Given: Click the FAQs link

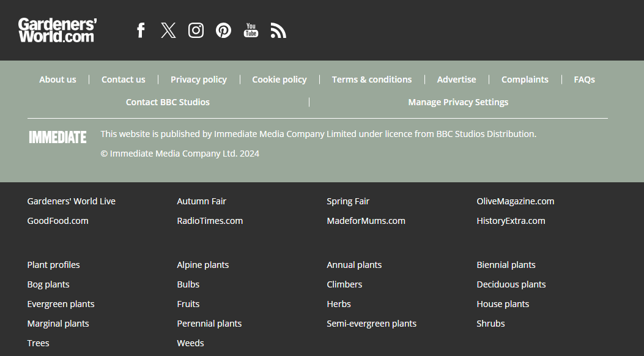Looking at the screenshot, I should click(x=584, y=79).
